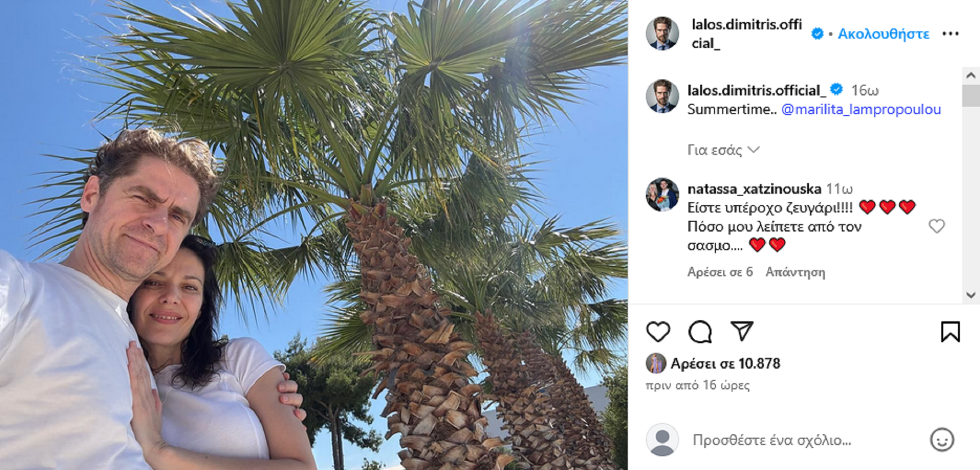
Task: Open natassa_xatzinouska's profile picture
Action: click(662, 194)
